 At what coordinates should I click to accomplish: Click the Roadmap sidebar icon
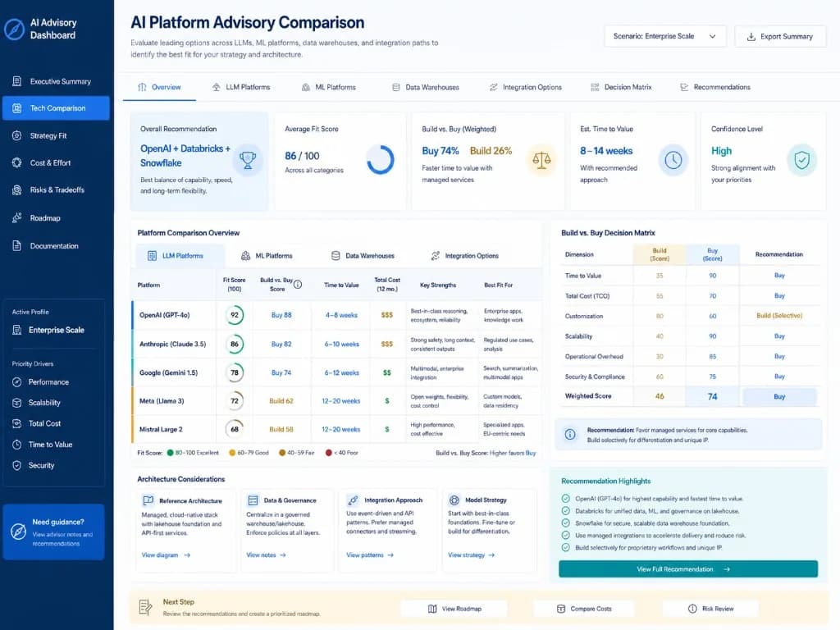coord(17,218)
